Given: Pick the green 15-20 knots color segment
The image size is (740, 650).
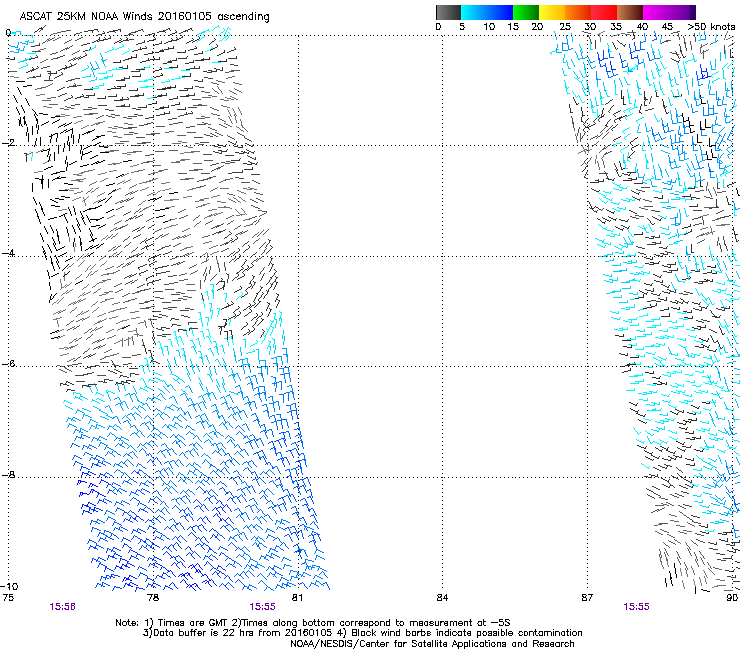Looking at the screenshot, I should point(526,12).
